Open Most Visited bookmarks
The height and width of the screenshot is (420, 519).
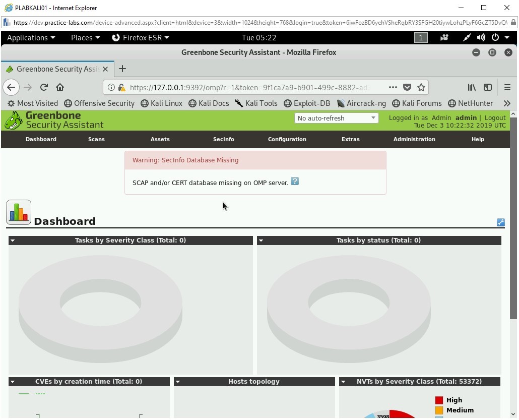click(x=33, y=103)
